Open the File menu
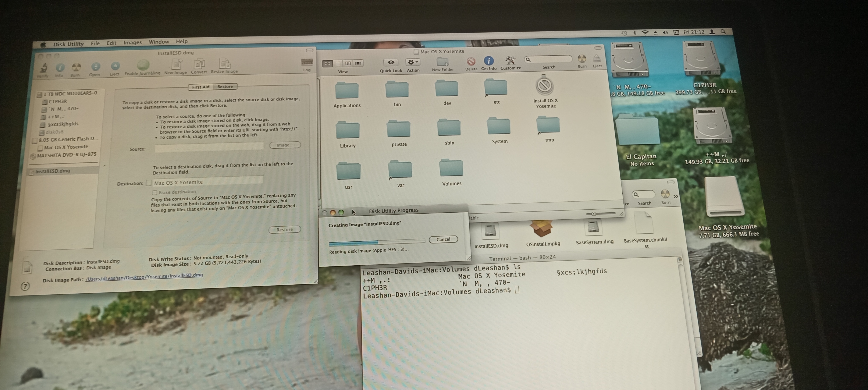This screenshot has height=390, width=868. 95,43
